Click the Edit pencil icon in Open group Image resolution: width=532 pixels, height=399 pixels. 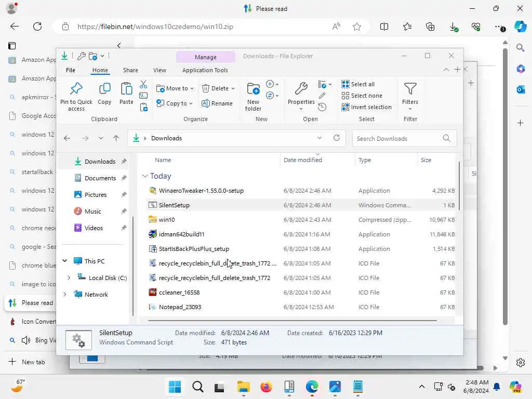322,96
